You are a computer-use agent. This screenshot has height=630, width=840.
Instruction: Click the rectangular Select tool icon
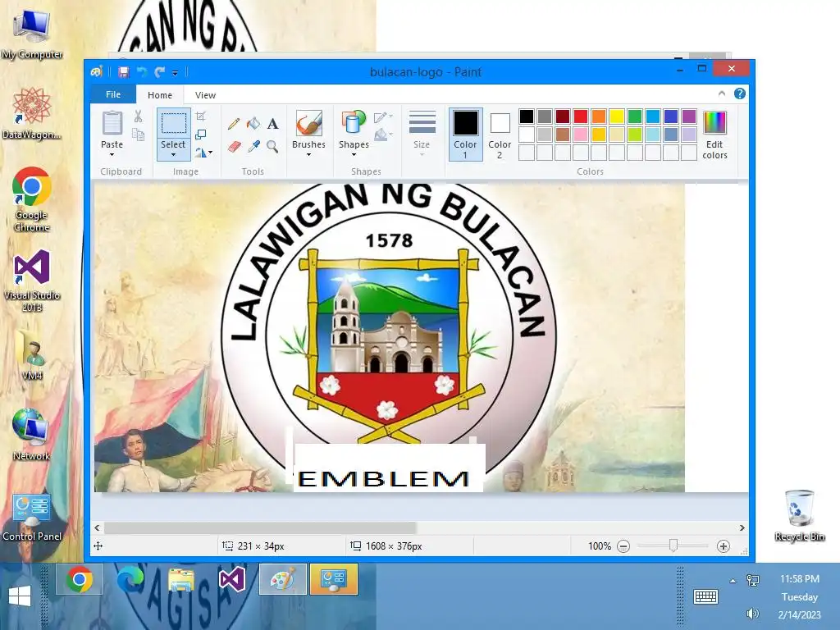click(x=174, y=123)
